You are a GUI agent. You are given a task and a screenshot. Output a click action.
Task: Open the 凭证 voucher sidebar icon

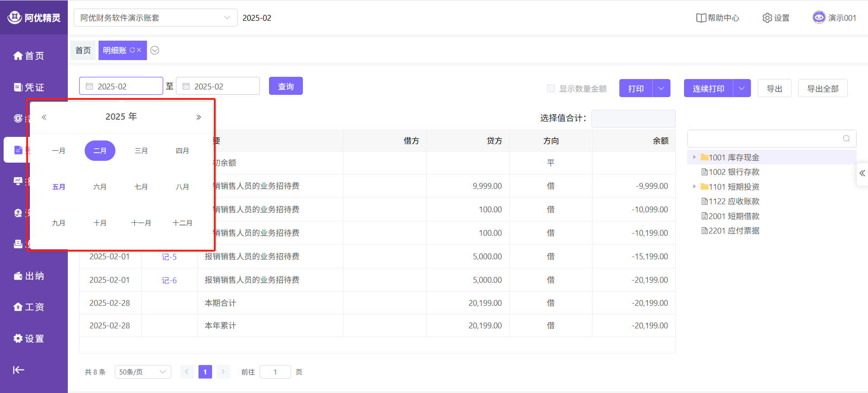[18, 87]
